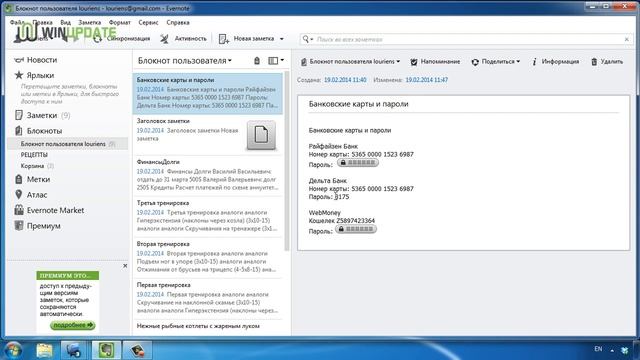Close the premium promo panel
Image resolution: width=640 pixels, height=360 pixels.
pos(125,266)
